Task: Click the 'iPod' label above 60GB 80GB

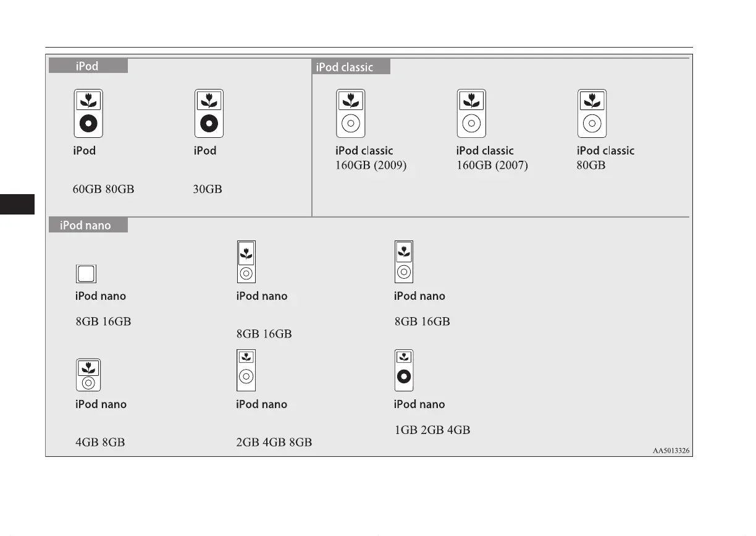Action: [x=85, y=150]
